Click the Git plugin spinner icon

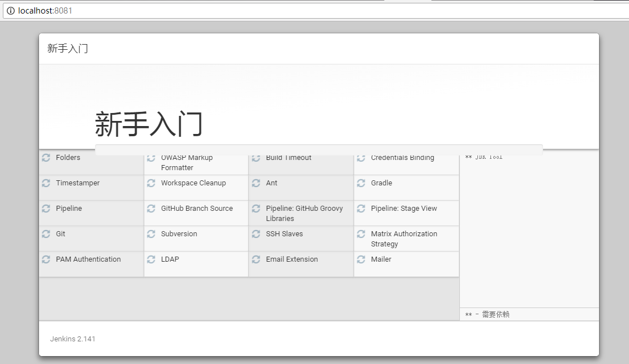pyautogui.click(x=46, y=234)
